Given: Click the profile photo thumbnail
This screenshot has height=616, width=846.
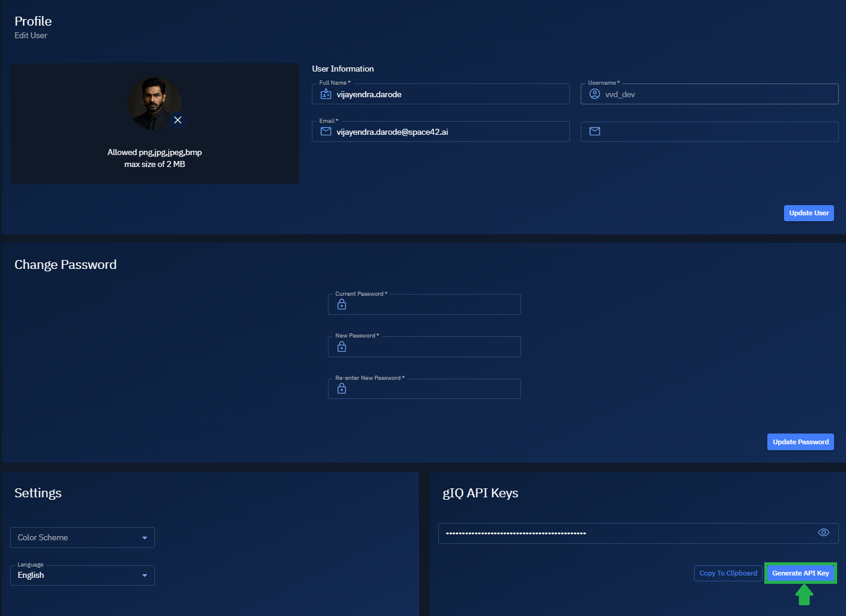Looking at the screenshot, I should 154,103.
